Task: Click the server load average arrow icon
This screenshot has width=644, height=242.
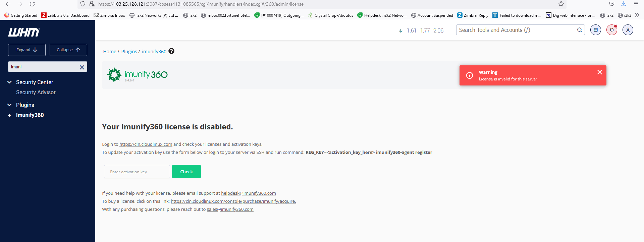Action: [400, 31]
